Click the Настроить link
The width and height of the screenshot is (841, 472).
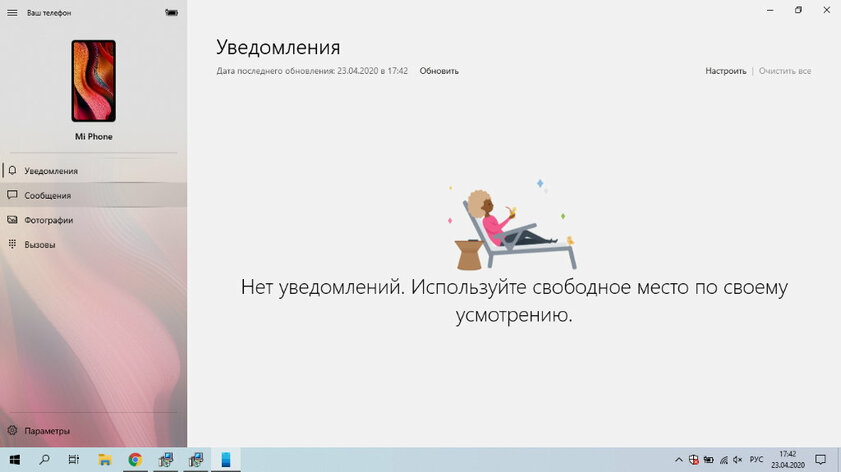point(725,71)
